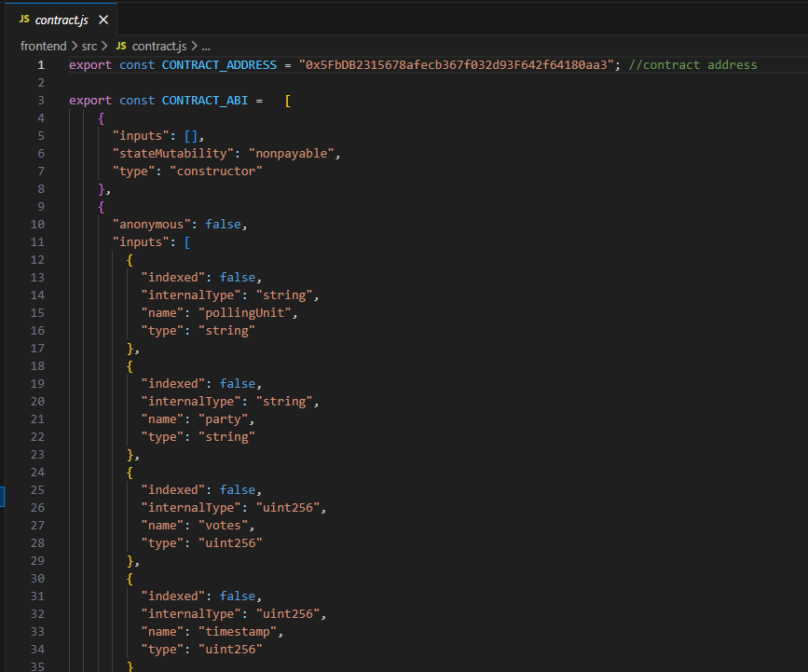Click line number 1 in the gutter
Image resolution: width=808 pixels, height=672 pixels.
(41, 65)
